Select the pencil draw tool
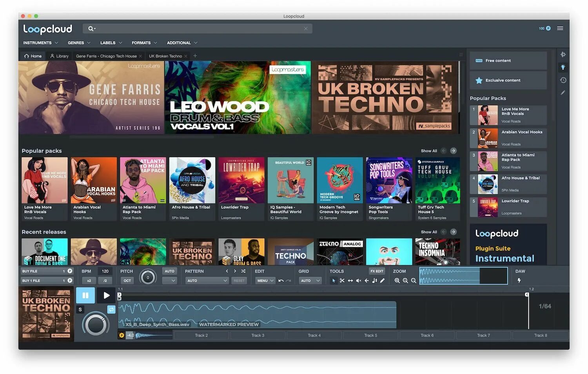The image size is (588, 374). pos(382,281)
